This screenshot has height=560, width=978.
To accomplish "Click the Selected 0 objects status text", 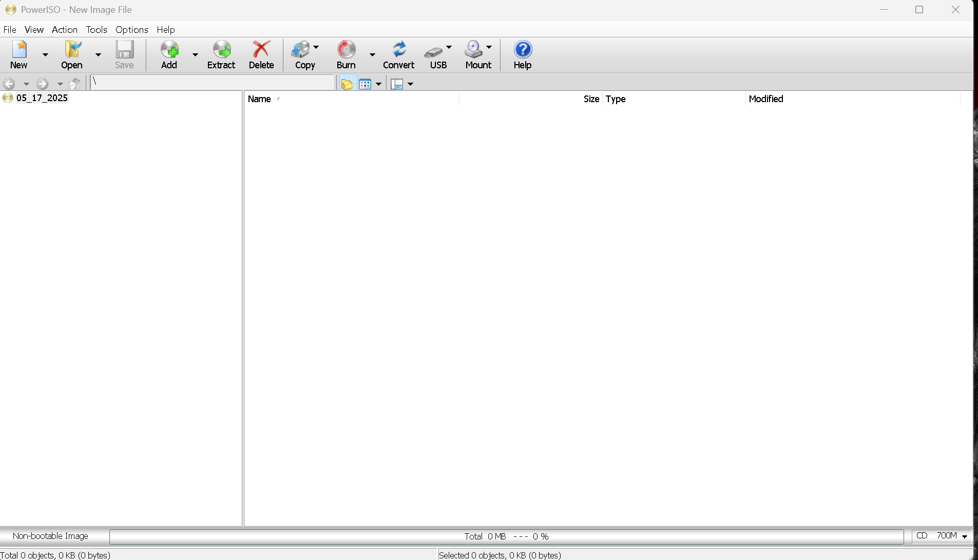I will pos(500,555).
